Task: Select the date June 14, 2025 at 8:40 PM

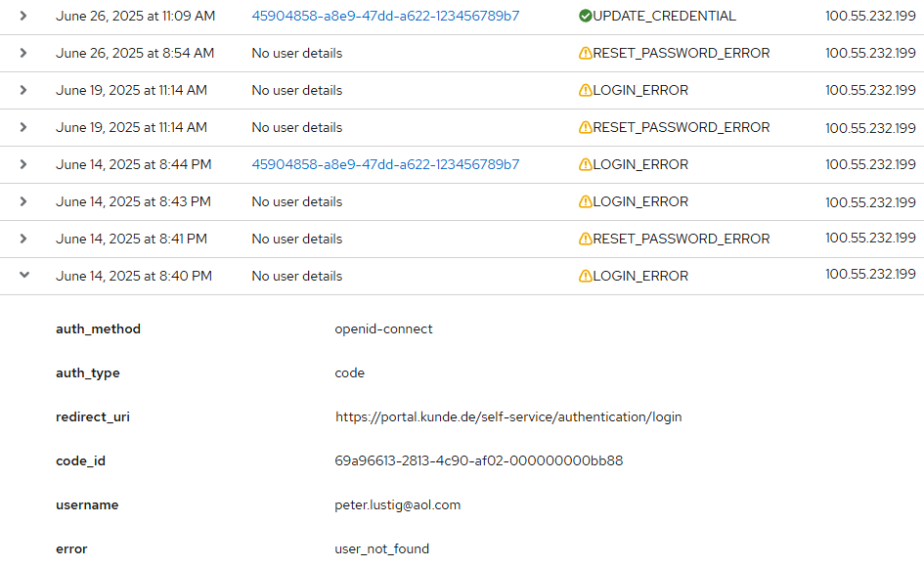Action: 134,276
